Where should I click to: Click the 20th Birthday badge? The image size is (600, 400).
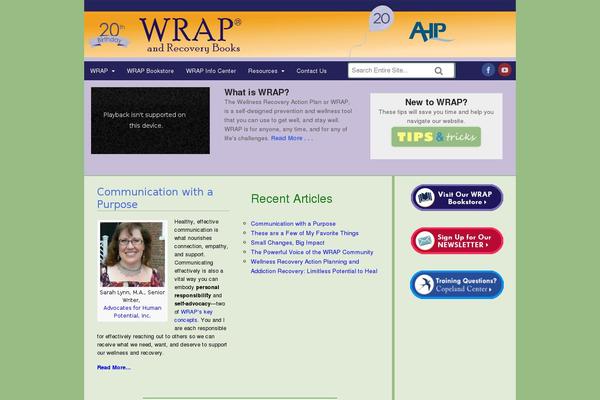pos(109,35)
